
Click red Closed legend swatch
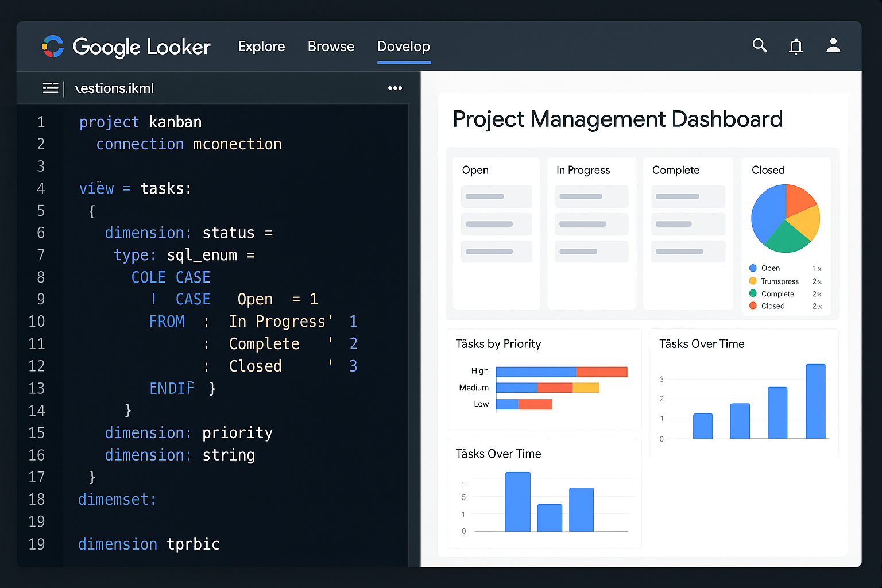click(753, 306)
